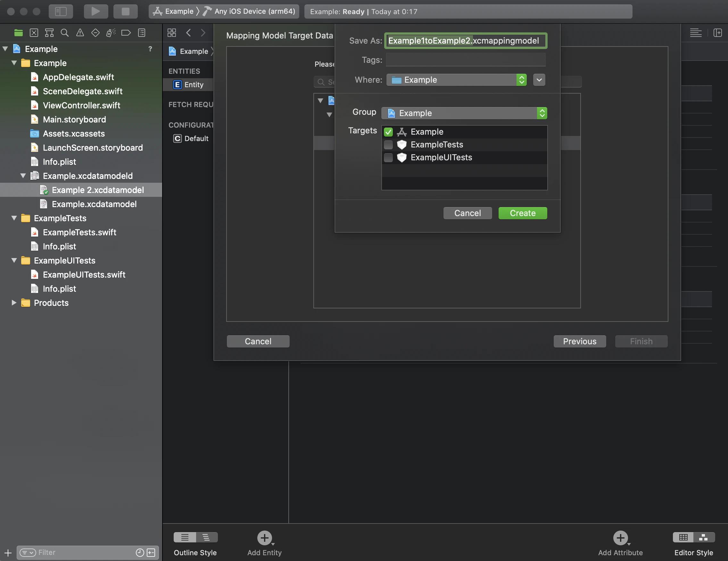Screen dimensions: 728x561
Task: Open the Where location dropdown
Action: pos(456,80)
